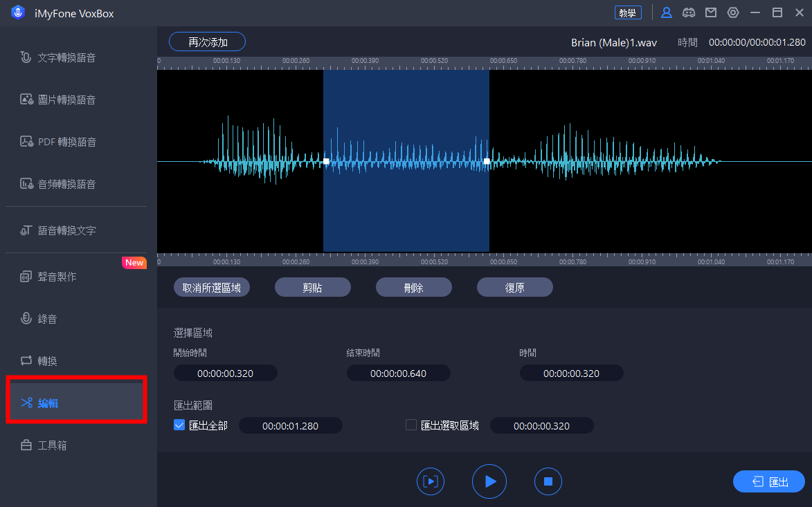Stop audio playback
Viewport: 812px width, 507px height.
coord(548,481)
